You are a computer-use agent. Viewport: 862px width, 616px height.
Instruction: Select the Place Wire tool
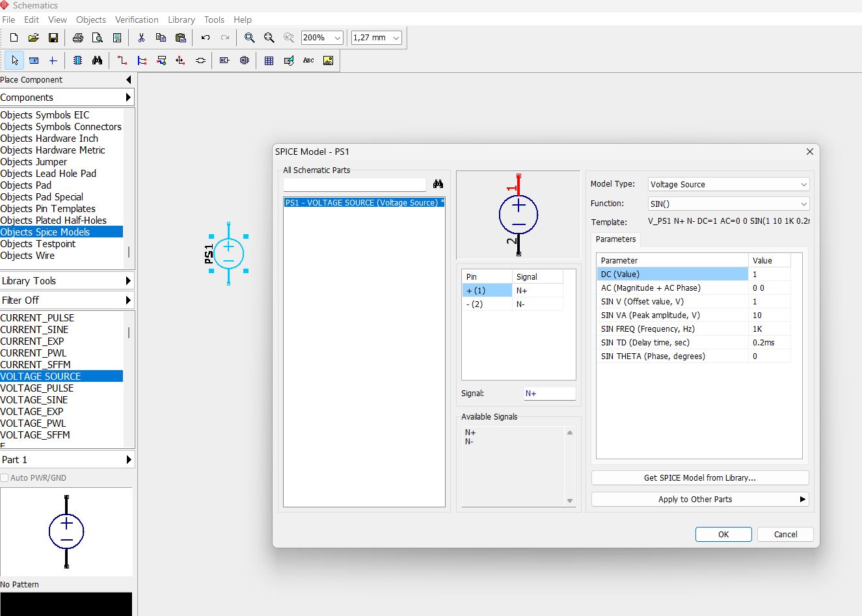(122, 60)
